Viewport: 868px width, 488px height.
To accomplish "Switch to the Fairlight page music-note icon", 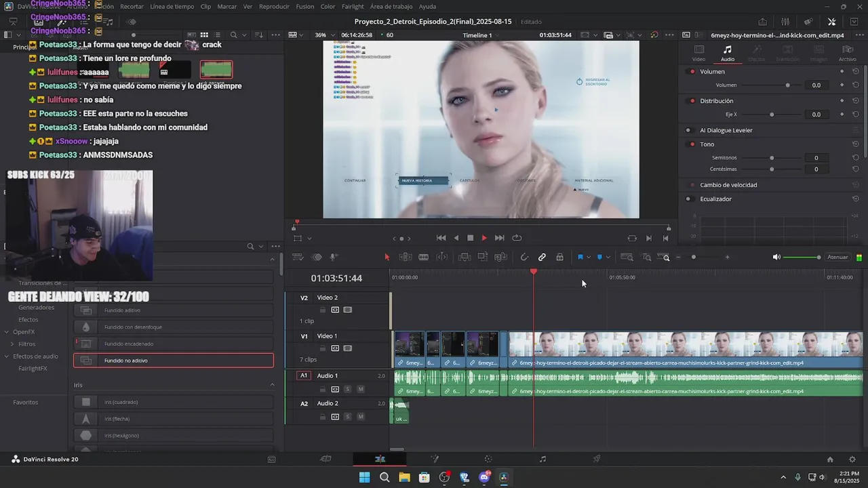I will point(542,459).
